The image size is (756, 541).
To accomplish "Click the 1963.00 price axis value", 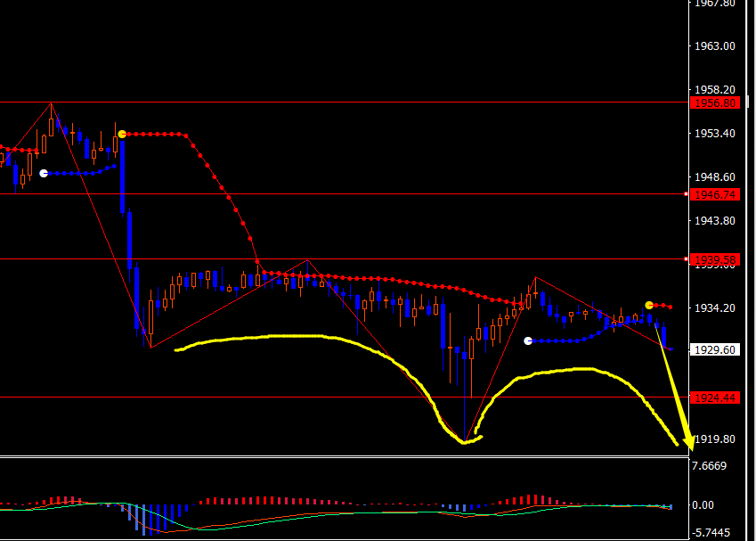I will click(x=714, y=46).
